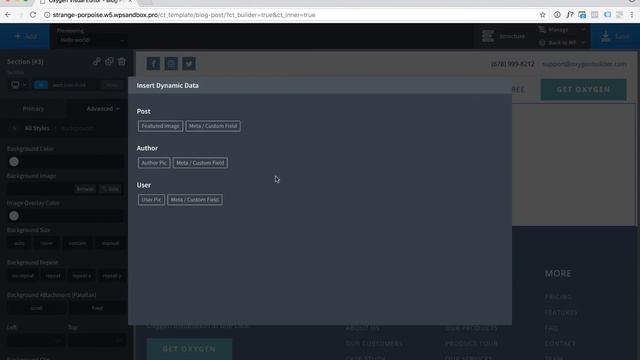
Task: Click the support email link in header
Action: [584, 64]
